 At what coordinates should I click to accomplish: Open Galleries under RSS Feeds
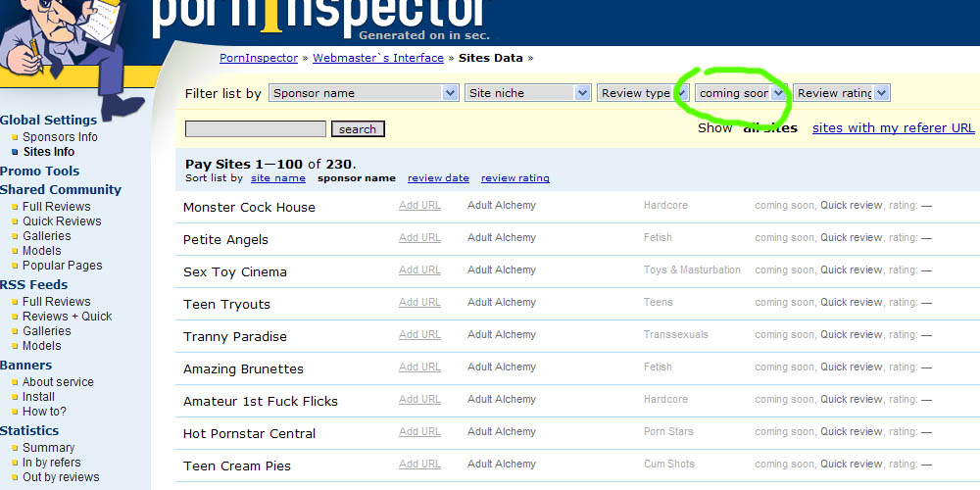pos(47,330)
